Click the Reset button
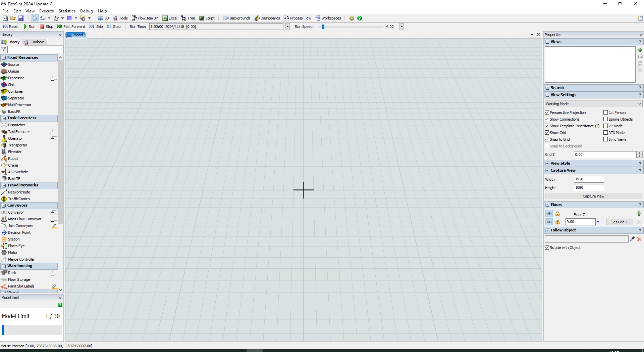 click(x=11, y=27)
